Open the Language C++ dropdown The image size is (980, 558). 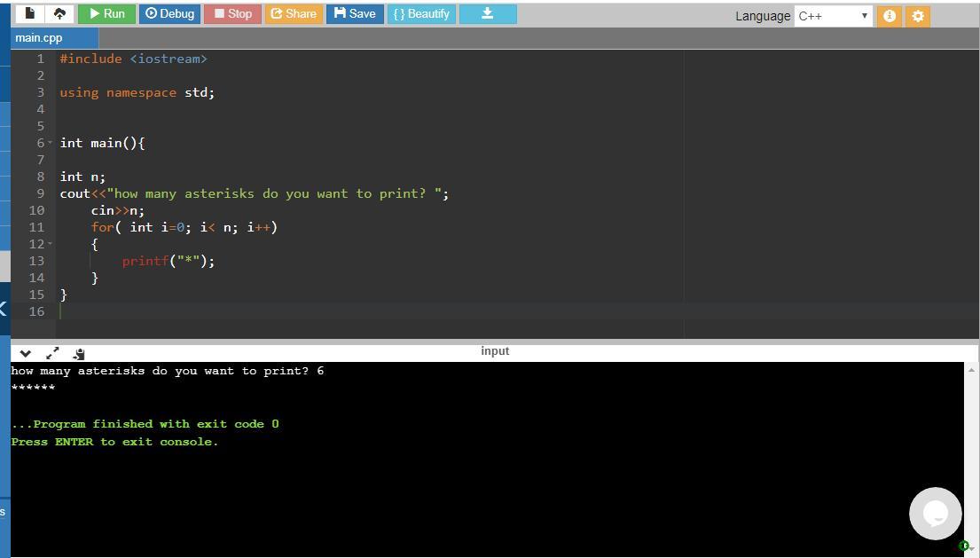pos(833,16)
